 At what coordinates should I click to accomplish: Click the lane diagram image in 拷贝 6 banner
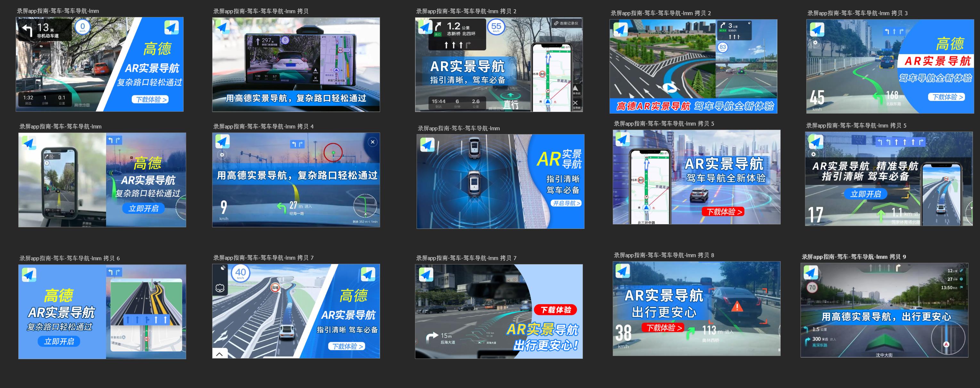pos(146,315)
